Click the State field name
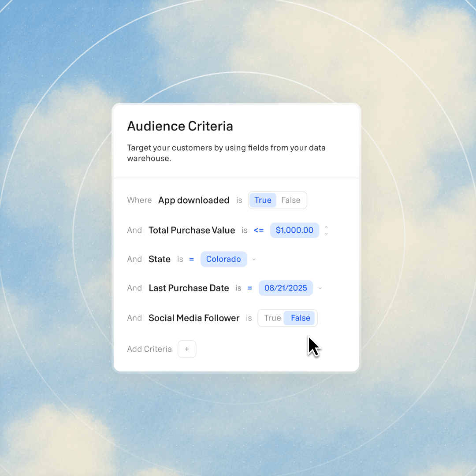476x476 pixels. click(160, 259)
